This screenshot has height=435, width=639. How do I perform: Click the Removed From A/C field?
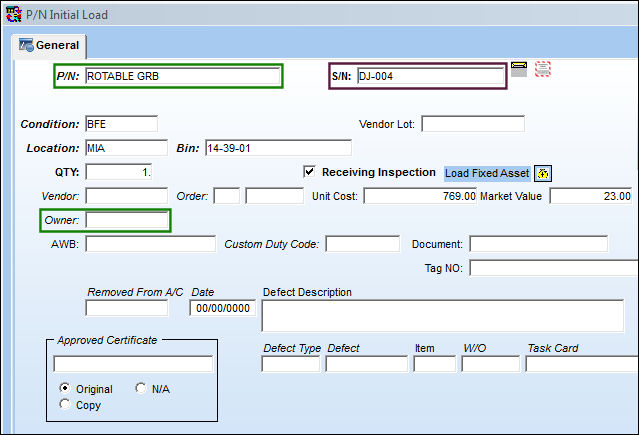click(126, 308)
